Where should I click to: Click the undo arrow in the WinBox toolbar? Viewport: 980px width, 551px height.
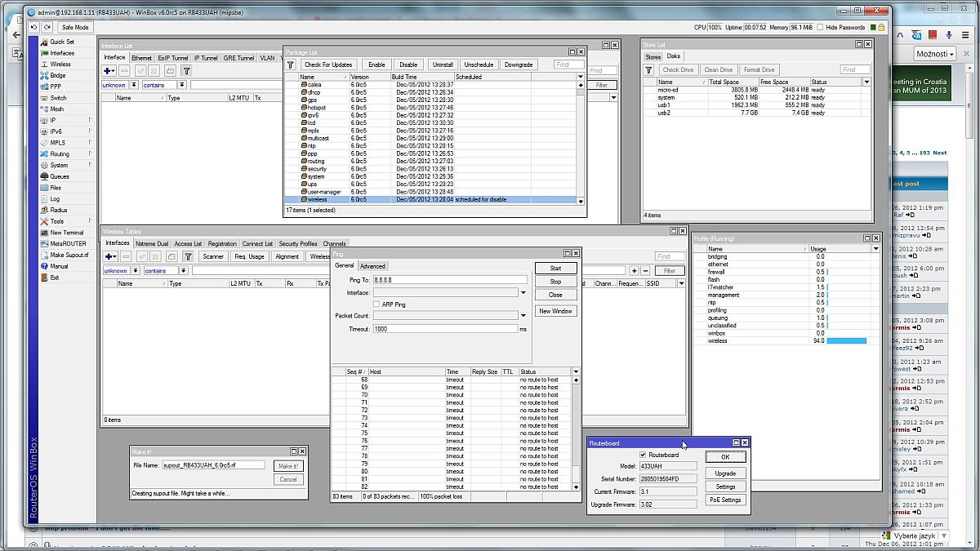pos(33,27)
